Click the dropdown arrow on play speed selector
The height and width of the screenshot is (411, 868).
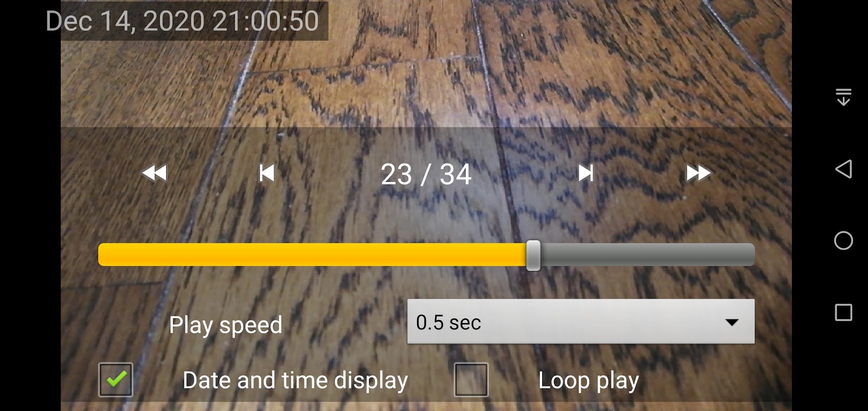732,323
